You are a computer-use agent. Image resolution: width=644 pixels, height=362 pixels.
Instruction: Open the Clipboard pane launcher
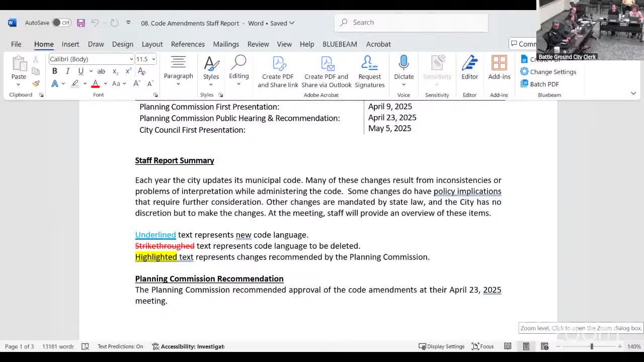(41, 95)
